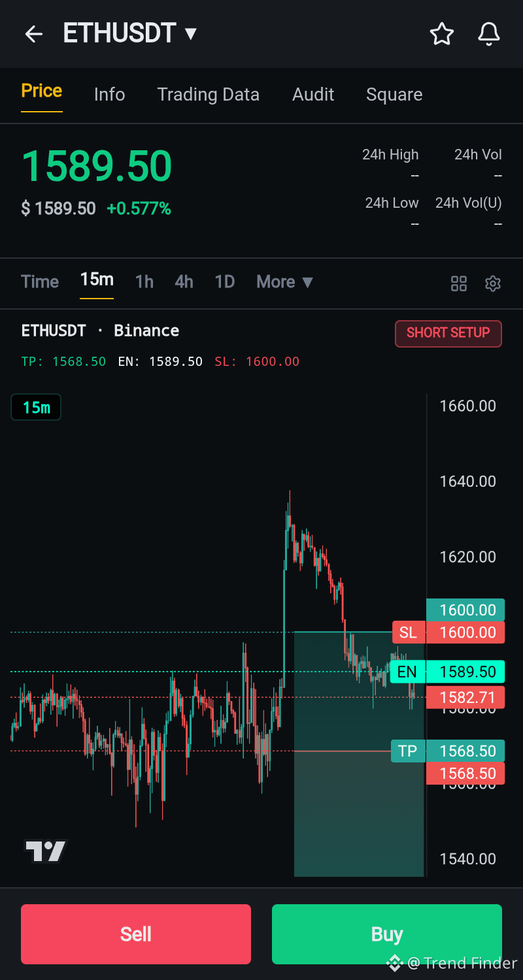Click the 24h Vol label
This screenshot has width=523, height=980.
[x=478, y=155]
